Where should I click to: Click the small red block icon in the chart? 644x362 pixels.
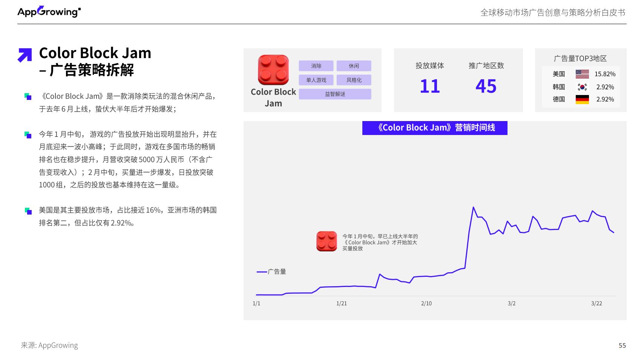pyautogui.click(x=327, y=241)
